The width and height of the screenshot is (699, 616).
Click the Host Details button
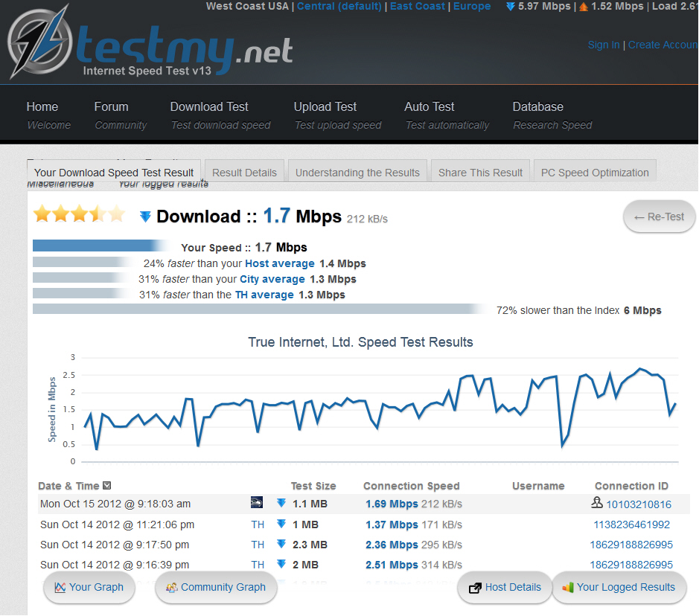tap(505, 588)
